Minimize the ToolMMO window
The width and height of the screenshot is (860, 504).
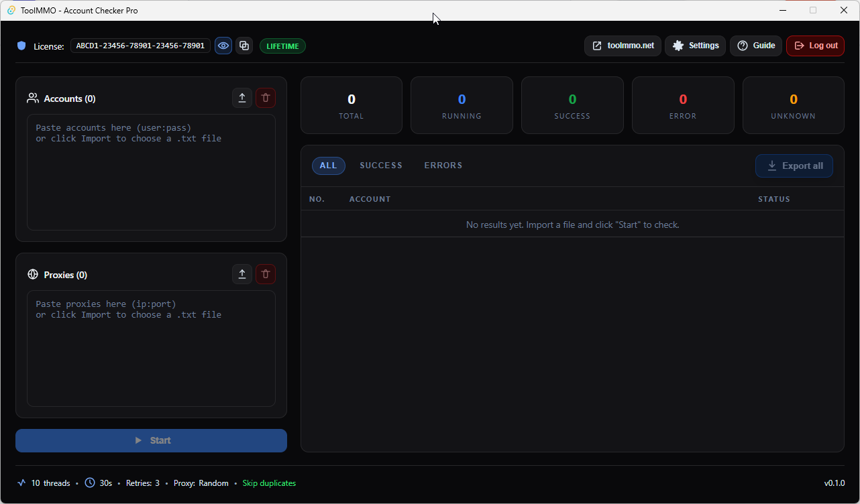point(782,10)
